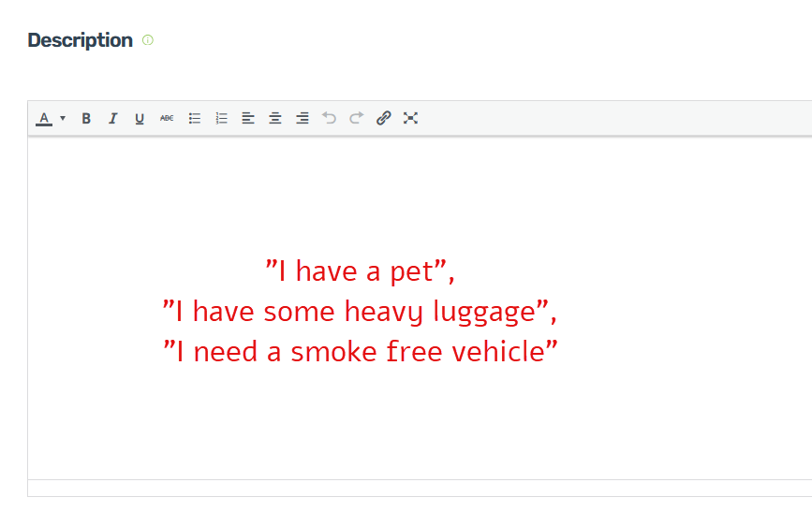Insert a hyperlink with the link icon

(383, 118)
